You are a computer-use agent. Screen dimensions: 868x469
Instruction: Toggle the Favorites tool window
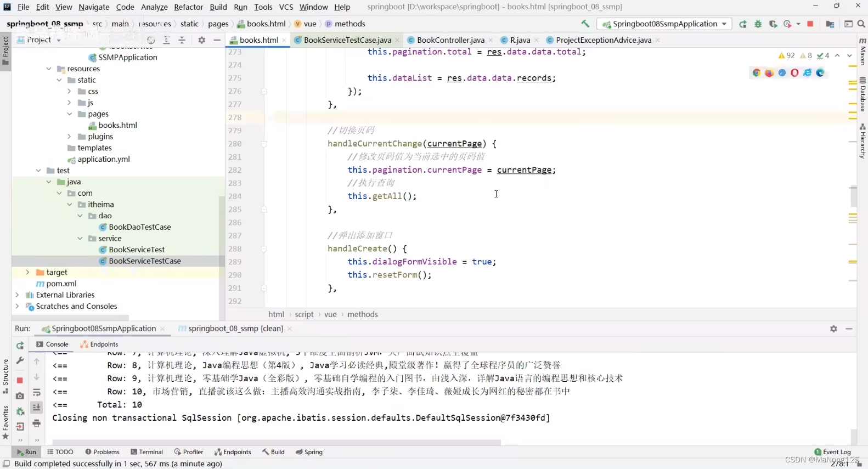click(x=5, y=423)
